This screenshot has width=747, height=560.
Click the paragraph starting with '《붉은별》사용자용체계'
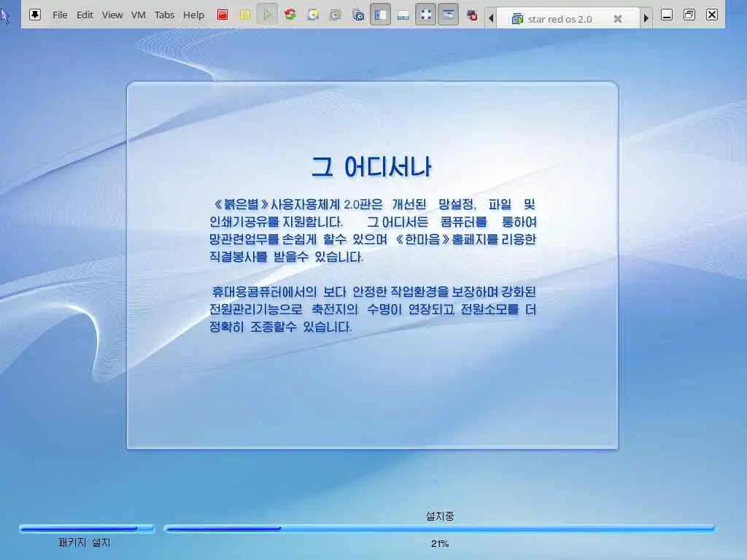[373, 230]
